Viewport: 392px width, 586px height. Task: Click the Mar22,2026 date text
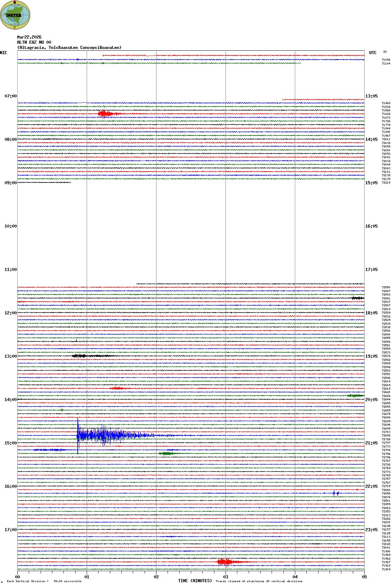29,37
